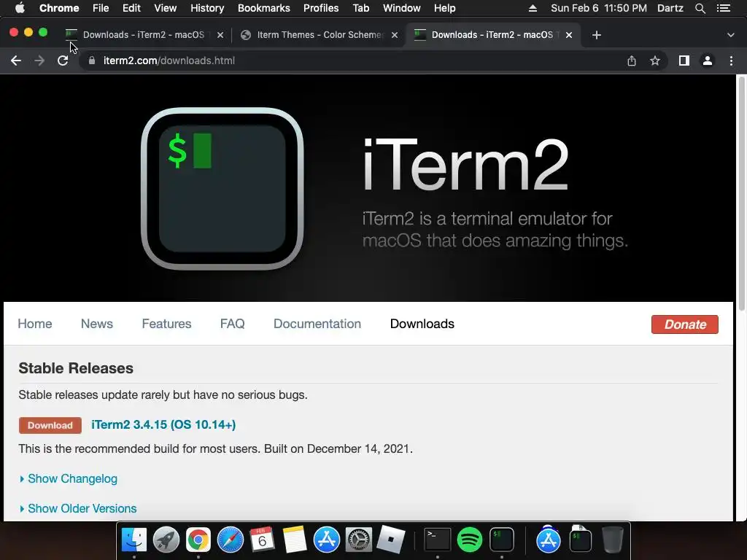Open the Apple menu
Viewport: 747px width, 560px height.
tap(20, 8)
